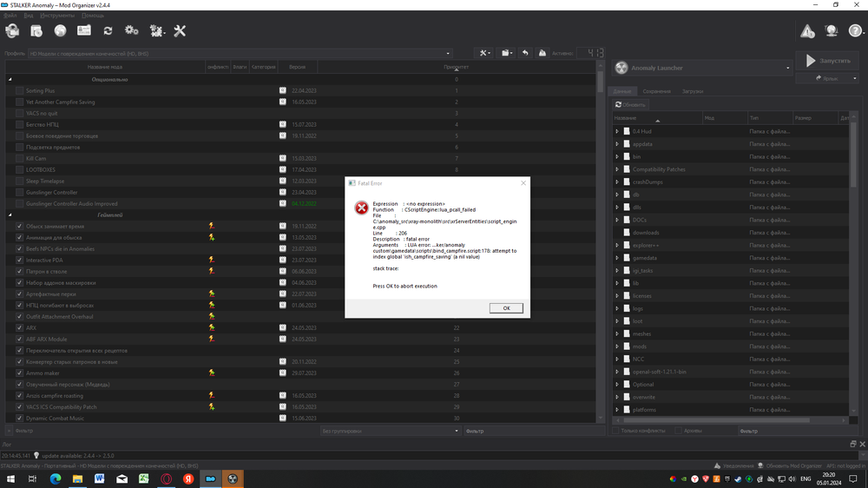The width and height of the screenshot is (868, 488).
Task: Open executables configuration gears icon
Action: [131, 30]
